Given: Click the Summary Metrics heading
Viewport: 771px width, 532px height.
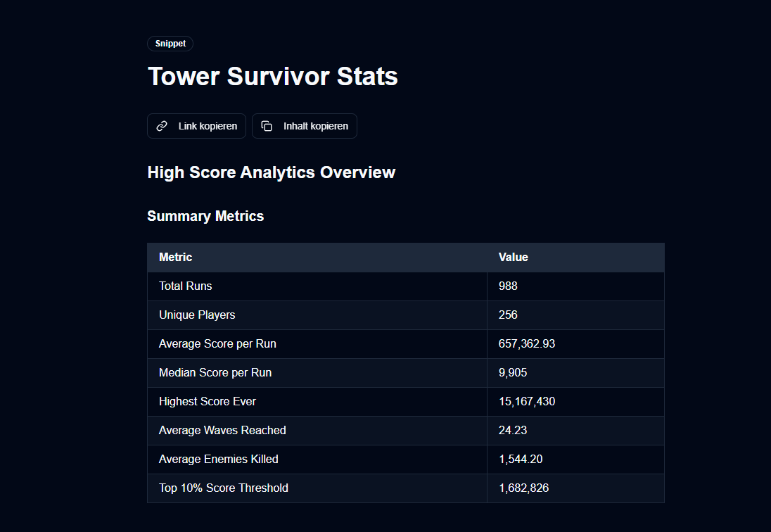Looking at the screenshot, I should click(x=205, y=216).
